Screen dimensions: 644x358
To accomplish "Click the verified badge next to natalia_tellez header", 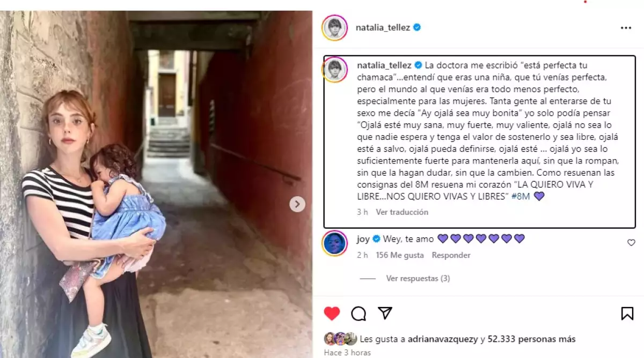I will tap(416, 27).
